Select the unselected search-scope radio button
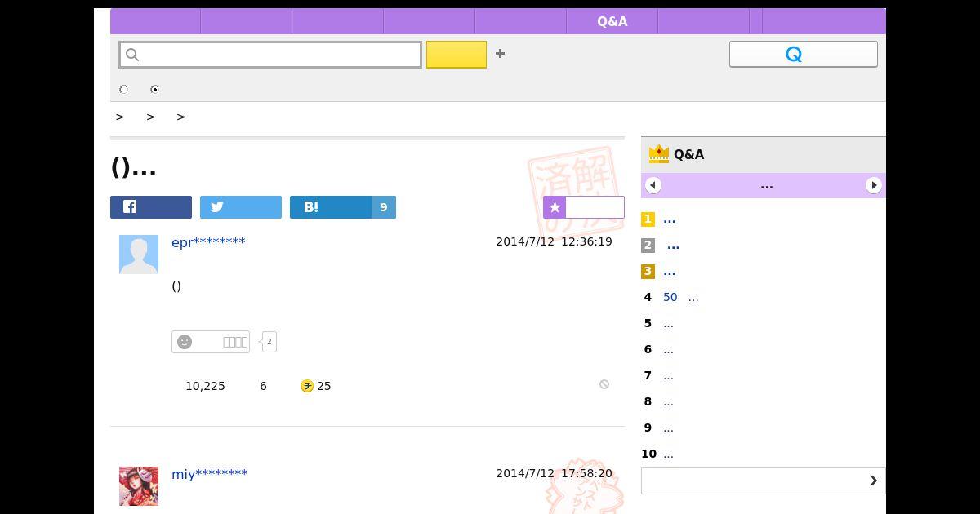 (124, 90)
